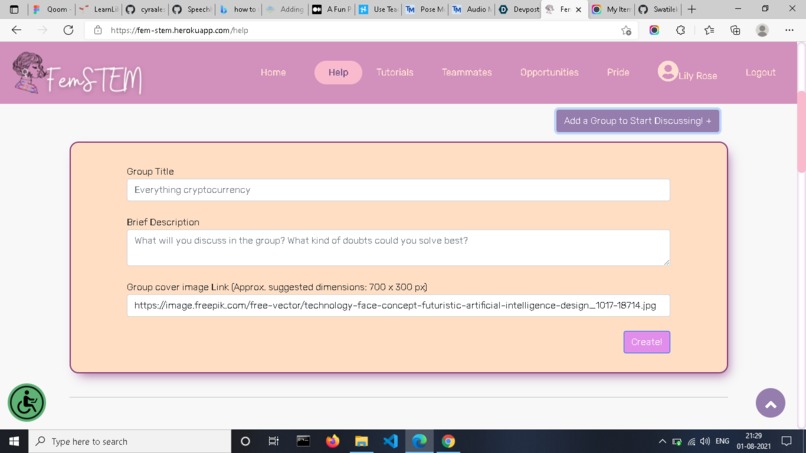Open the accessibility wheelchair widget
Screen dimensions: 806x453
[x=27, y=403]
